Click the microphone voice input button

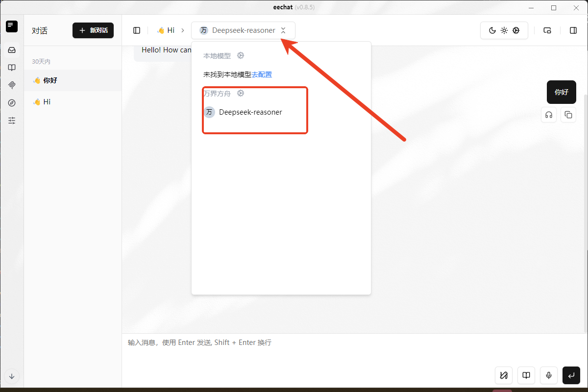549,375
